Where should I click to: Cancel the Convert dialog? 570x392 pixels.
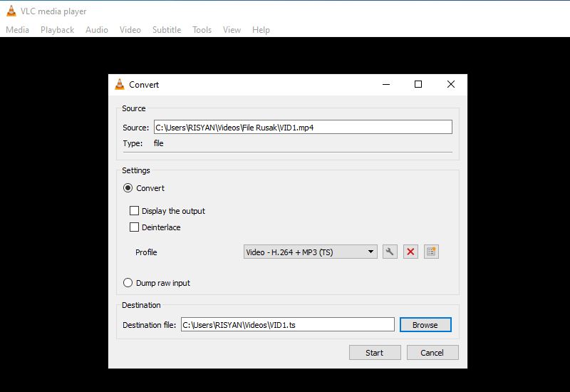(x=432, y=353)
